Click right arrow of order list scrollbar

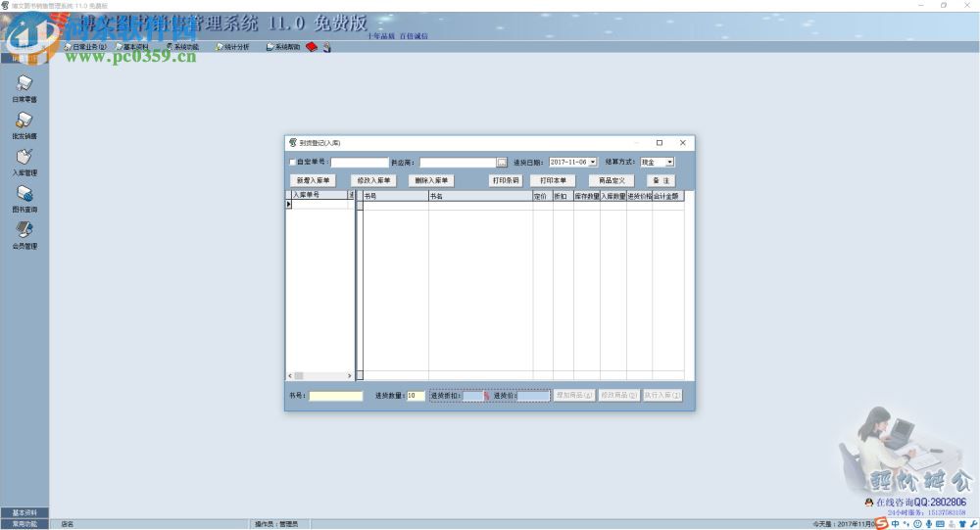(350, 375)
